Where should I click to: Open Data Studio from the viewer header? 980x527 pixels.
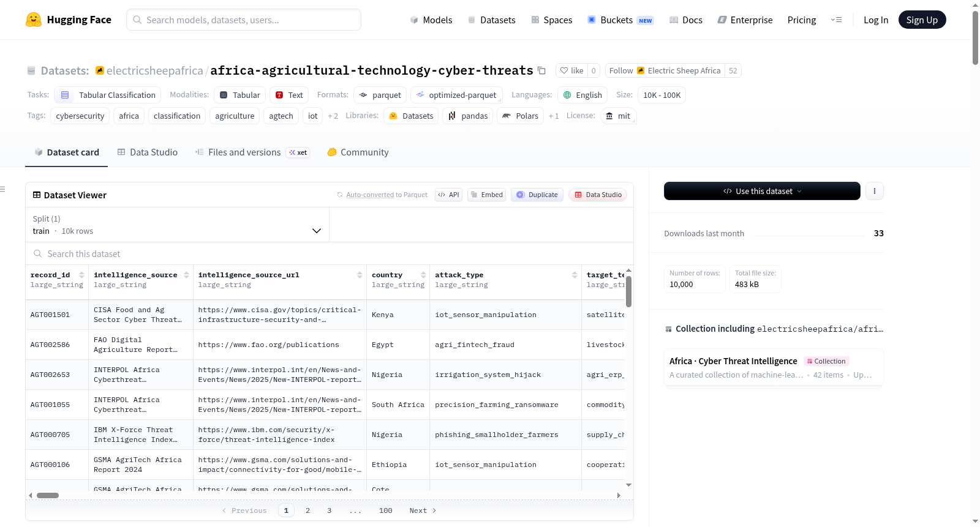(598, 195)
